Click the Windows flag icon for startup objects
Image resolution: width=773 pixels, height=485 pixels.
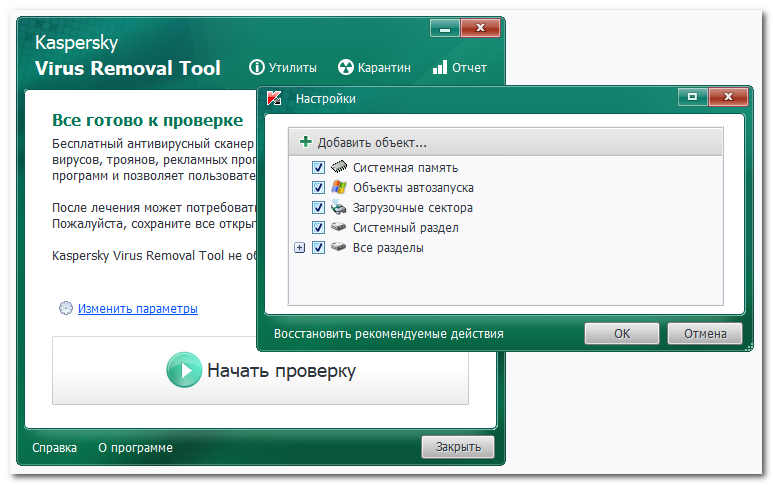click(x=339, y=187)
